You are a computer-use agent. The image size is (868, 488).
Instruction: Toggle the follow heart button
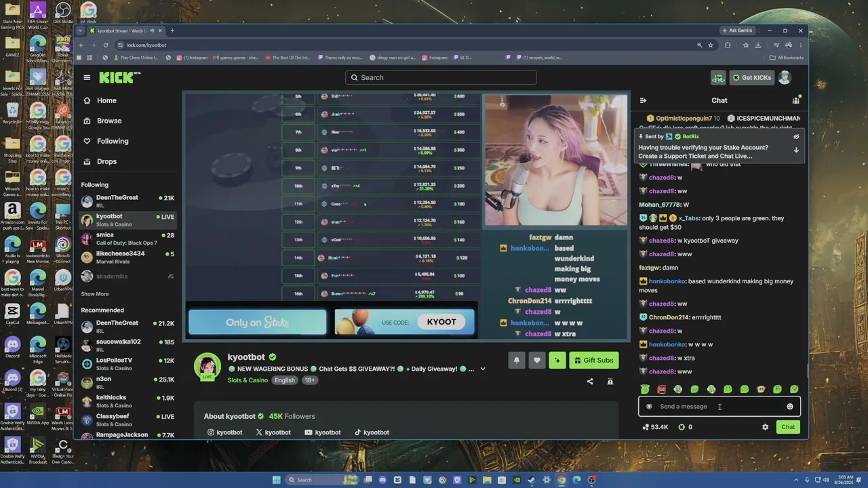pos(537,361)
